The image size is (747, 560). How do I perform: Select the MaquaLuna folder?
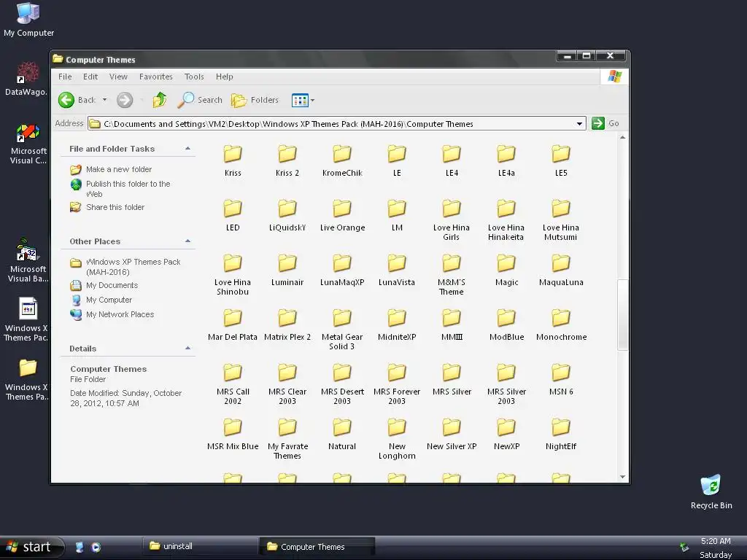point(561,271)
